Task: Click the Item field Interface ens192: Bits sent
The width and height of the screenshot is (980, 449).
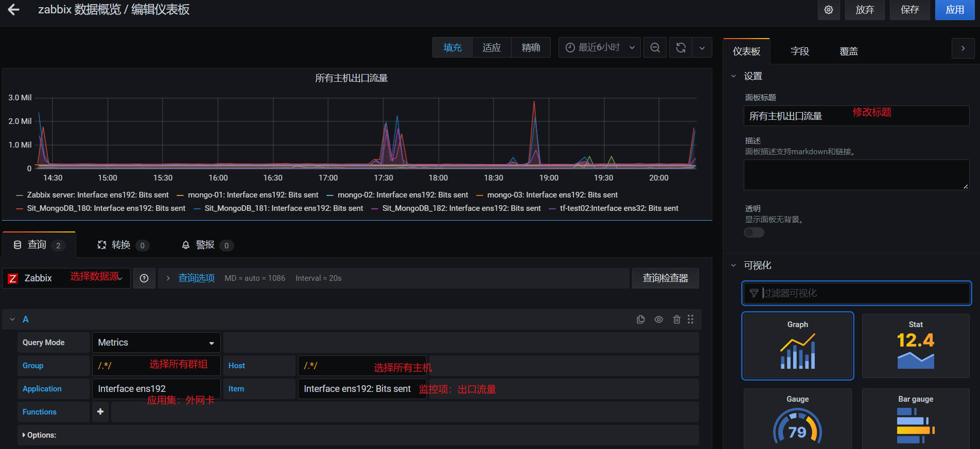Action: (362, 389)
